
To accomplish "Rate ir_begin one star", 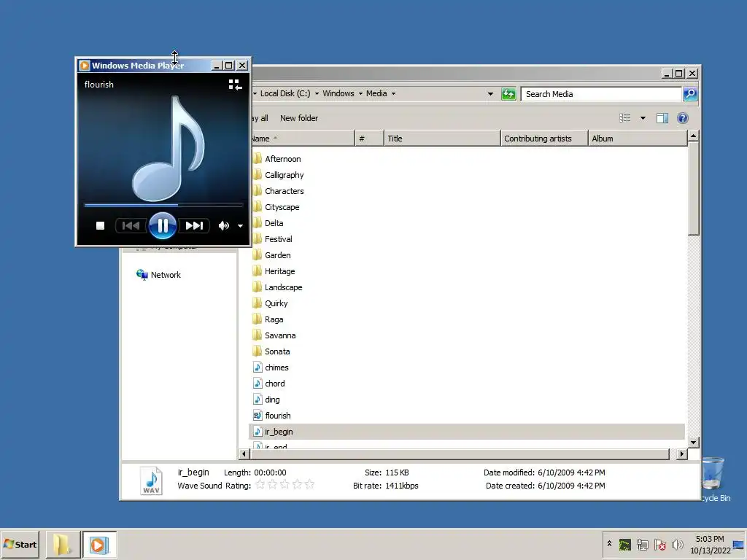I will [x=260, y=485].
